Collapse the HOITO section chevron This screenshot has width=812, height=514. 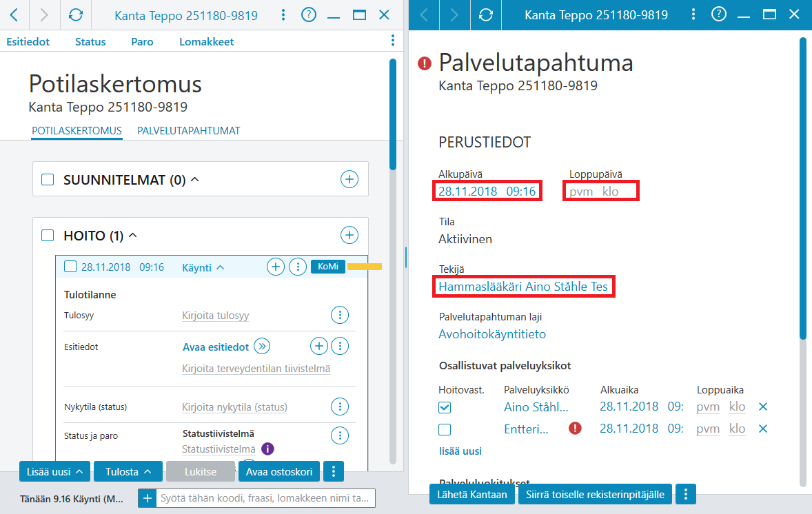tap(132, 235)
